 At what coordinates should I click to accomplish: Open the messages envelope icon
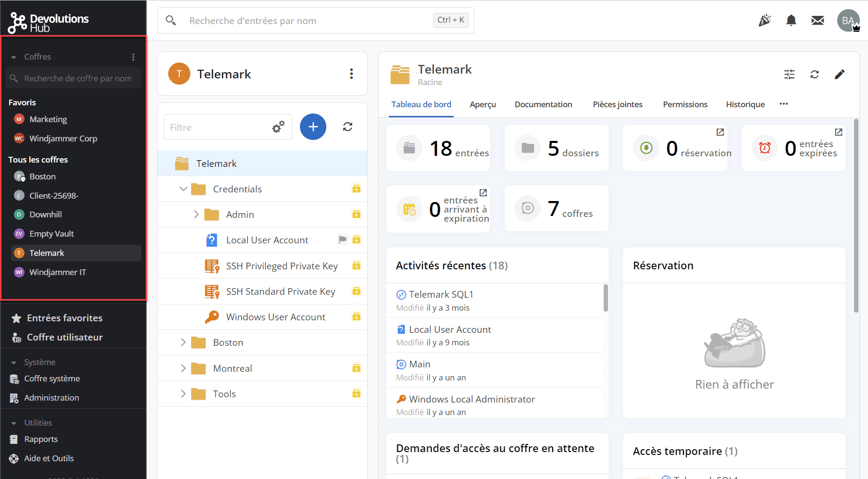click(x=817, y=21)
